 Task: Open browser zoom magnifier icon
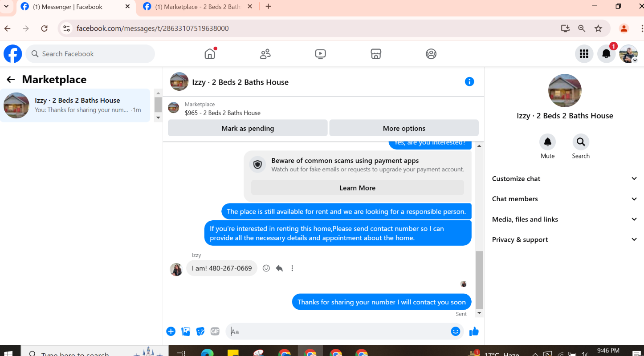582,28
